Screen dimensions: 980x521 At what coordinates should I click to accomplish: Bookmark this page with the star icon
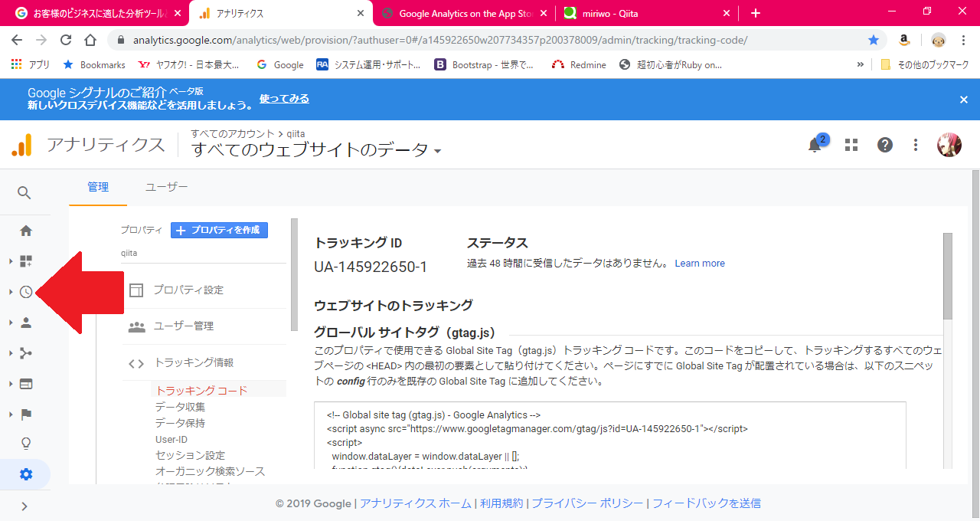pyautogui.click(x=874, y=40)
